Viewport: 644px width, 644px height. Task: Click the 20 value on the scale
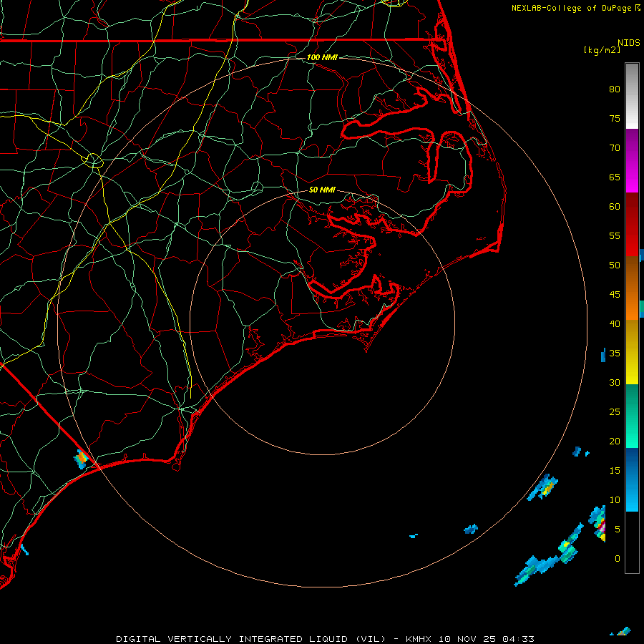615,441
